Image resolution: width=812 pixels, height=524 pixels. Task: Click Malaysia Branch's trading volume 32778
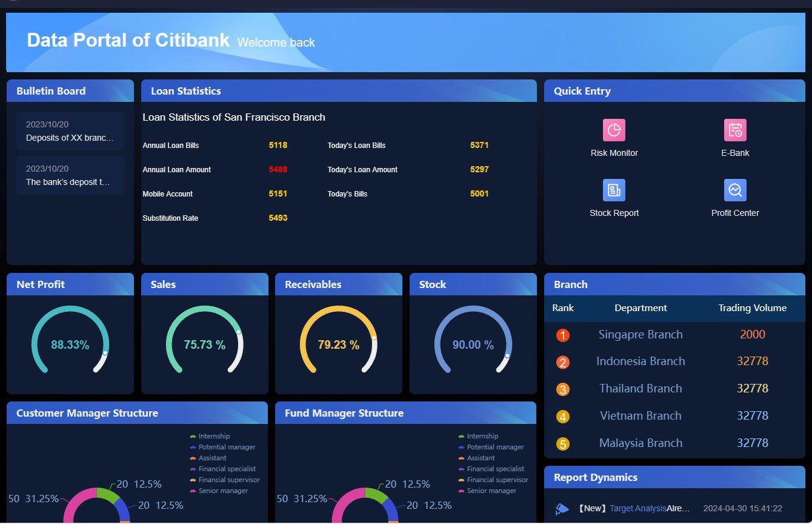click(x=753, y=443)
